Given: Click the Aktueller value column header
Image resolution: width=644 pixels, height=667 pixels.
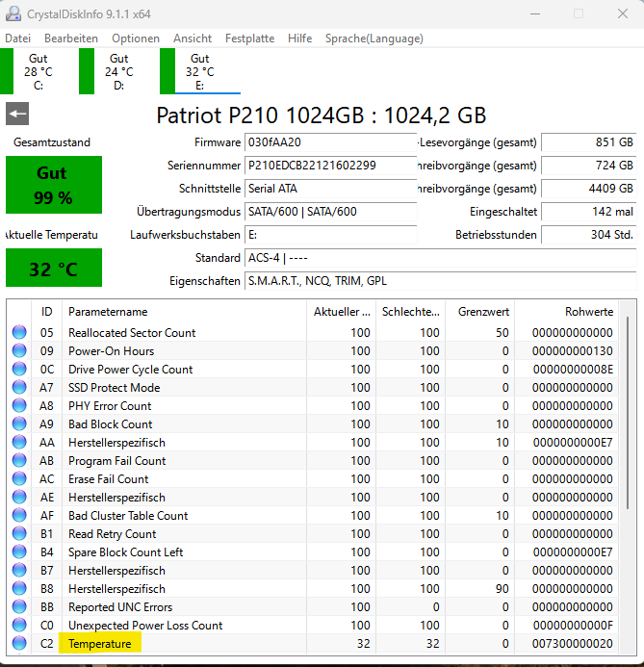Looking at the screenshot, I should point(342,312).
